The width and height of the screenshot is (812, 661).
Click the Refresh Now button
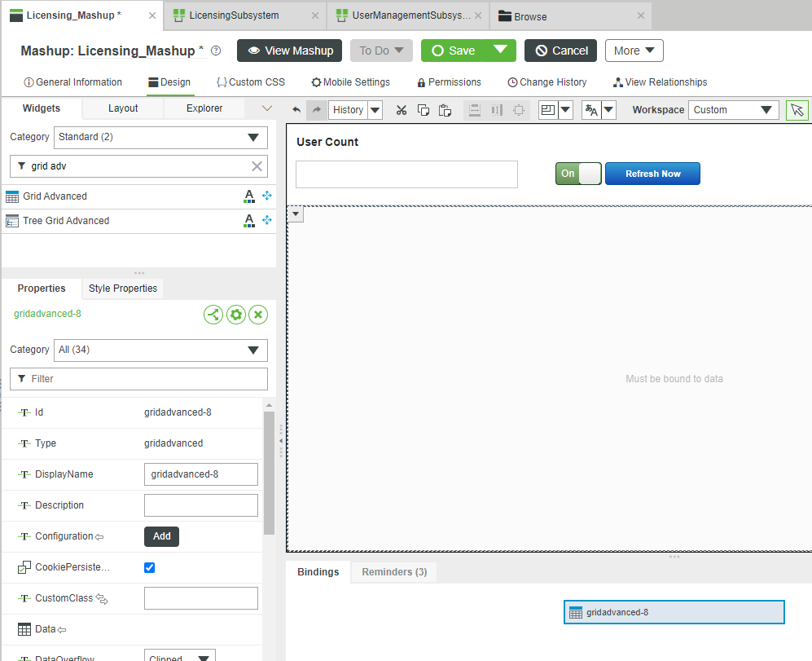point(652,174)
